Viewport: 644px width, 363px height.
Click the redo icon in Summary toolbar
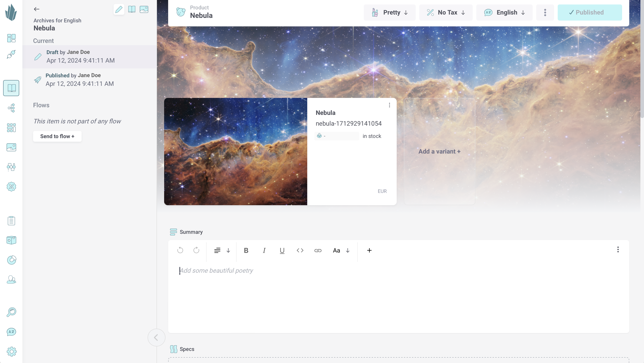196,250
